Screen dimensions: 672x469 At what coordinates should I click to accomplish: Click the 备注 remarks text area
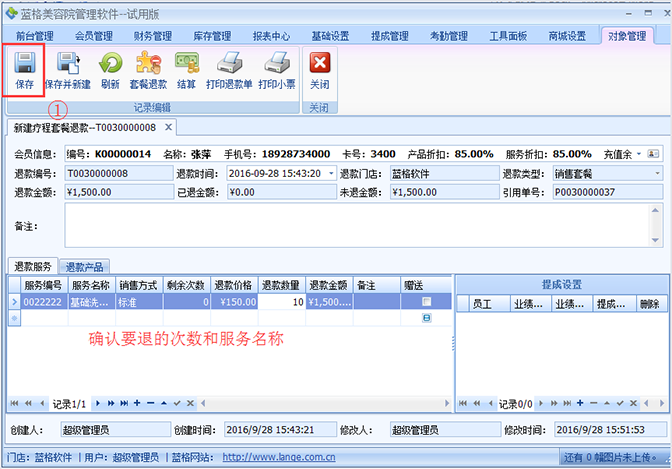pos(363,225)
